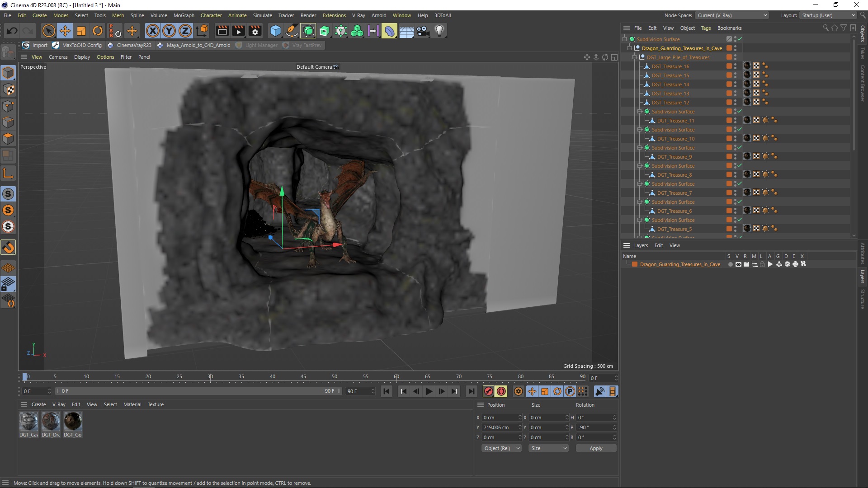Open the Material manager Texture menu
Image resolution: width=868 pixels, height=488 pixels.
tap(156, 404)
